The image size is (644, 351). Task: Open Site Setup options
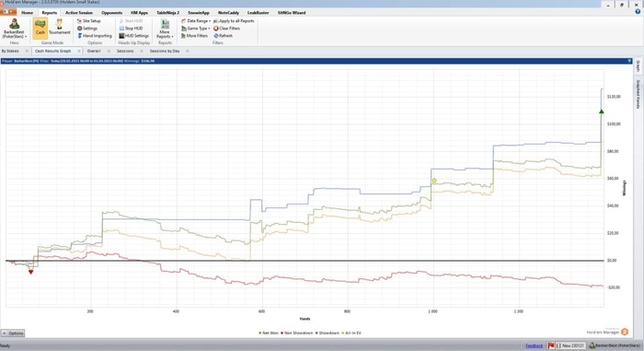pos(88,21)
